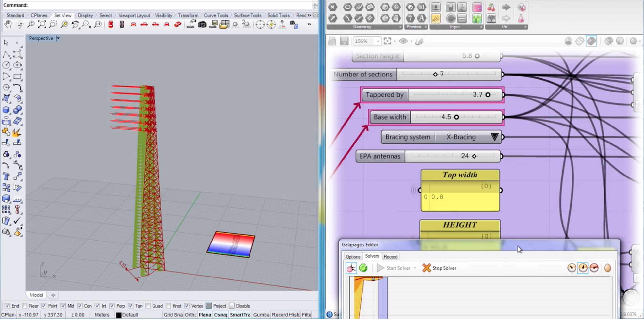The height and width of the screenshot is (319, 644).
Task: Switch to Galapagos Options tab
Action: click(353, 257)
